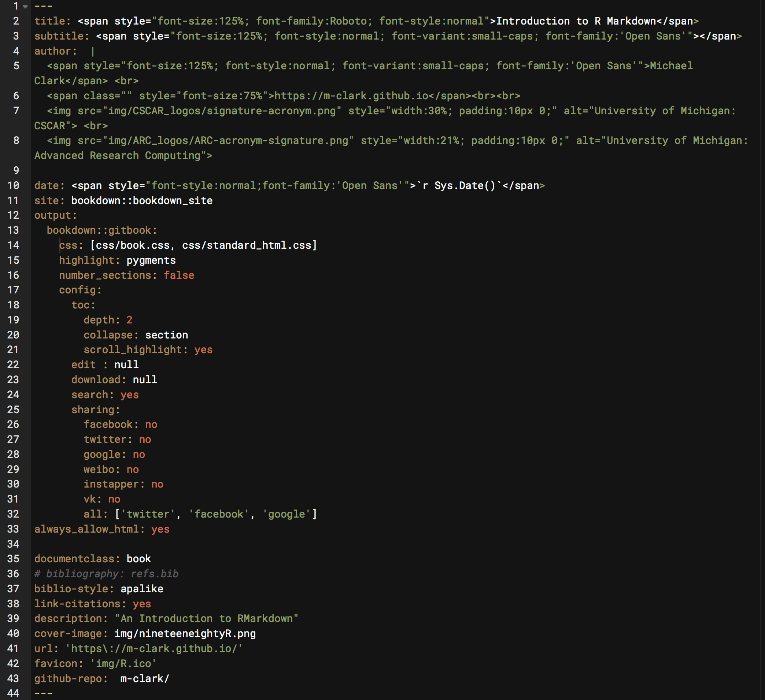Viewport: 765px width, 700px height.
Task: Select the commented '# bibliography: refs.bib' line
Action: click(x=107, y=574)
